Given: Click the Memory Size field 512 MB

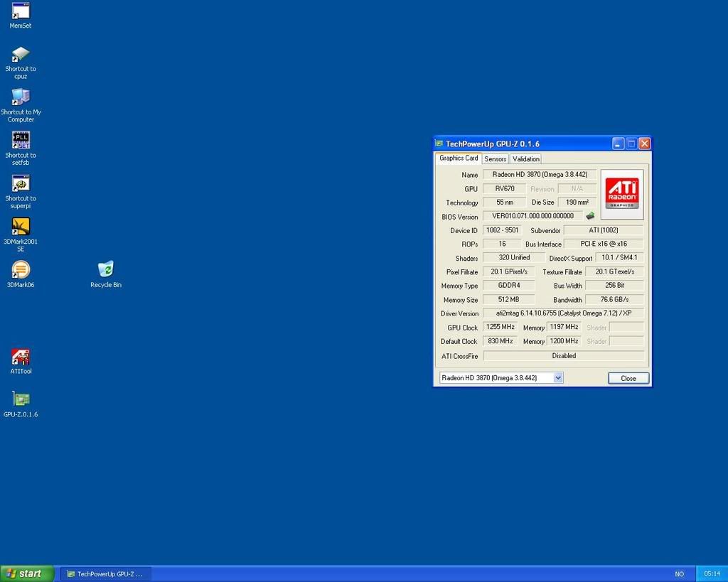Looking at the screenshot, I should (x=509, y=299).
